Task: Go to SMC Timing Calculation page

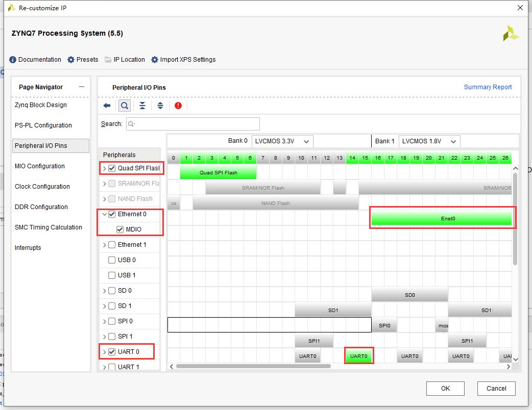Action: (48, 227)
